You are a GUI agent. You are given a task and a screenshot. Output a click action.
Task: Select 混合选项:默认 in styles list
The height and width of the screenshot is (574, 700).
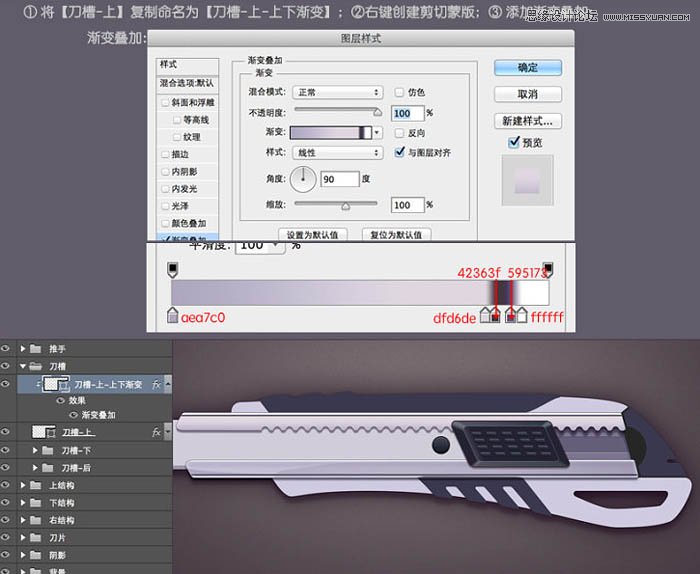coord(188,83)
